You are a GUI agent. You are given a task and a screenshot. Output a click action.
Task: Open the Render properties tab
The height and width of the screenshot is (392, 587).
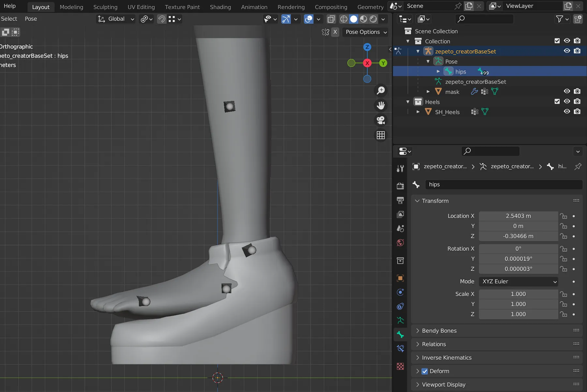[x=400, y=186]
